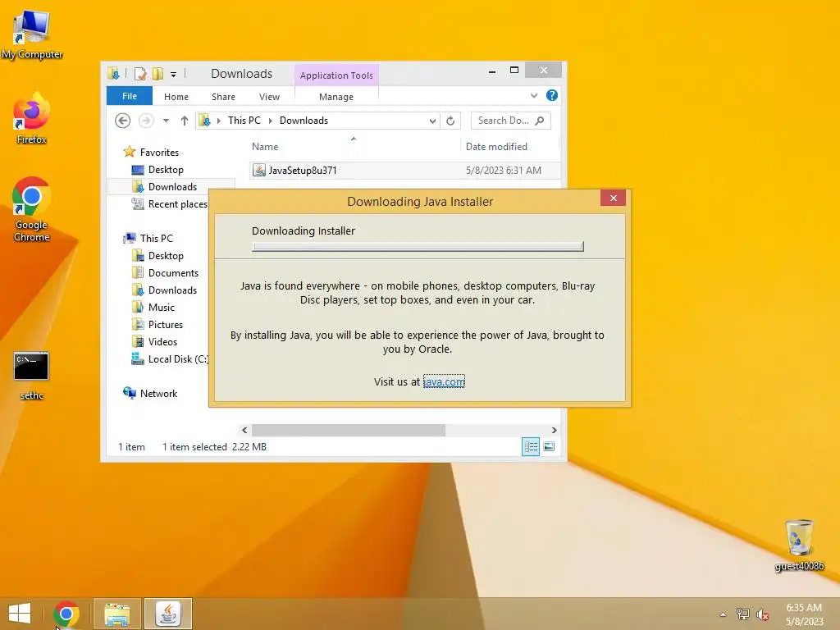
Task: Click the Properties quick access icon
Action: pyautogui.click(x=140, y=73)
